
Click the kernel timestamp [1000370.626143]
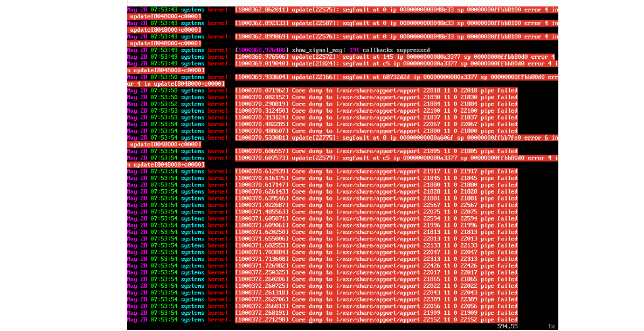262,192
